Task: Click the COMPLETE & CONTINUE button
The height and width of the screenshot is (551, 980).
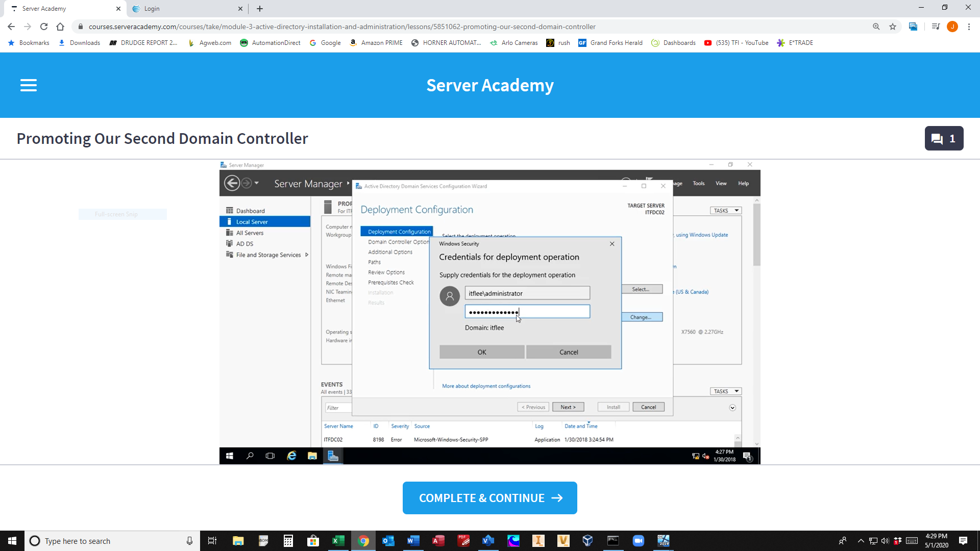Action: tap(489, 498)
